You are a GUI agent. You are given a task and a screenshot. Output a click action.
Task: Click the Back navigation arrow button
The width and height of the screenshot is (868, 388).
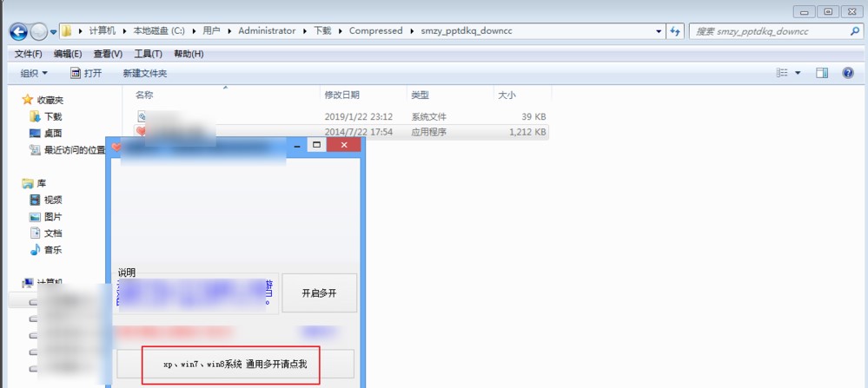[x=19, y=31]
